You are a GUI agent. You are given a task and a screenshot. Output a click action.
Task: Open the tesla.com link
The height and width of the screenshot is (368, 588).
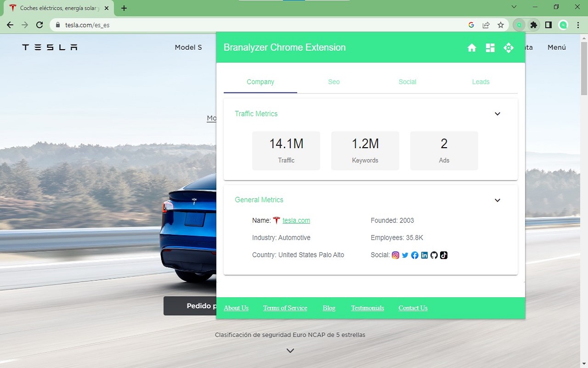click(296, 220)
